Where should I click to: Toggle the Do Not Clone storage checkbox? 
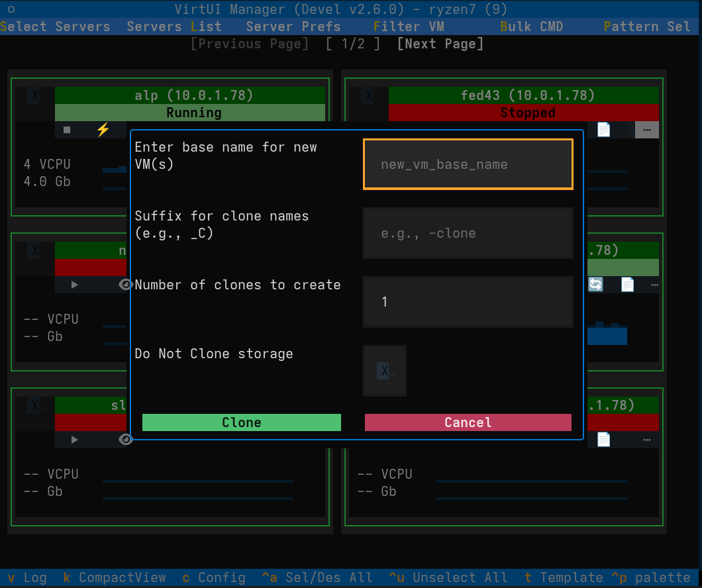click(x=384, y=369)
